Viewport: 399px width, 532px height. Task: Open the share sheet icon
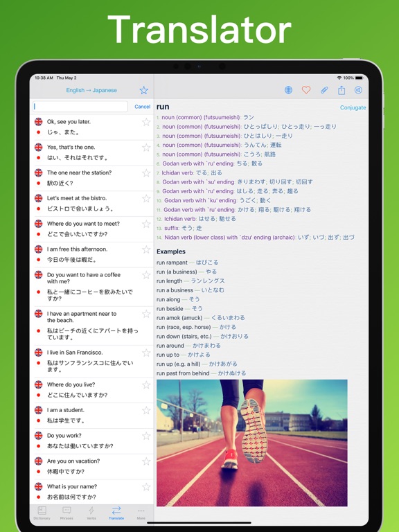click(x=342, y=90)
